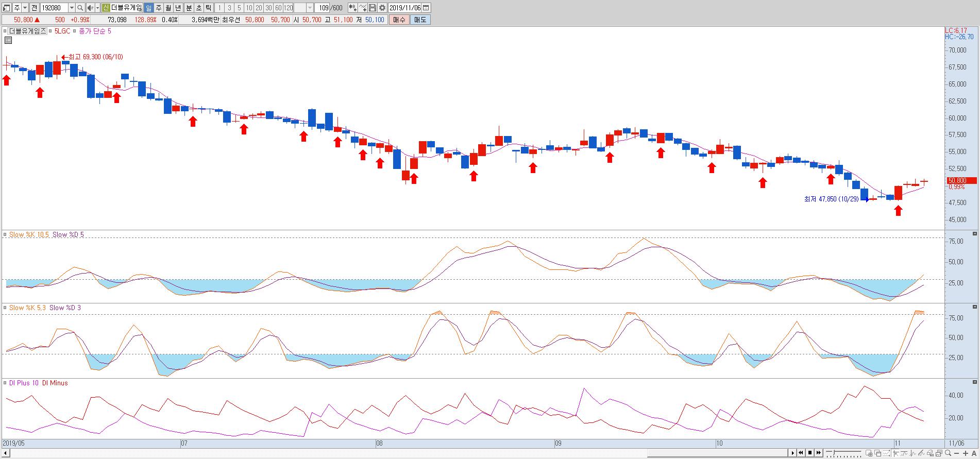This screenshot has height=459, width=980.
Task: Open the custom interval dropdown after 120
Action: point(310,8)
